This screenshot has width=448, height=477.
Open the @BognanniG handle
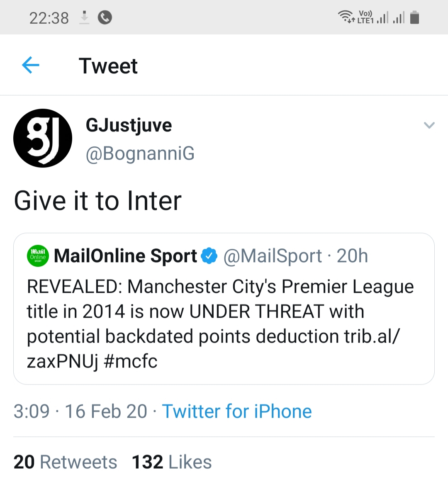click(140, 153)
